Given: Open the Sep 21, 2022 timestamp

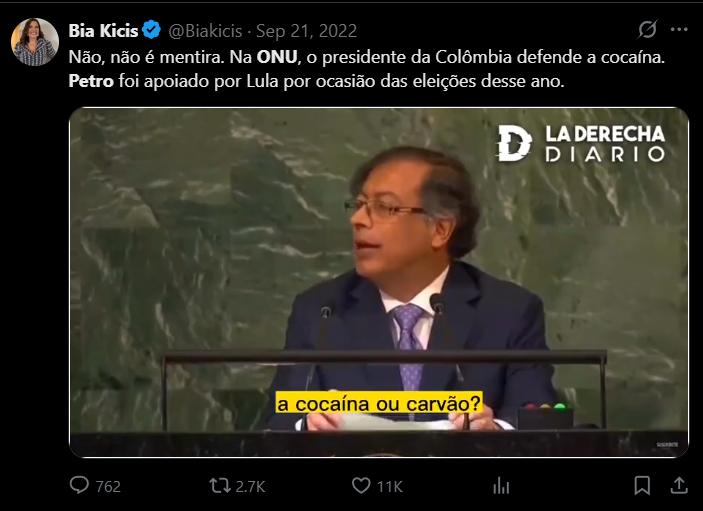Looking at the screenshot, I should [306, 31].
